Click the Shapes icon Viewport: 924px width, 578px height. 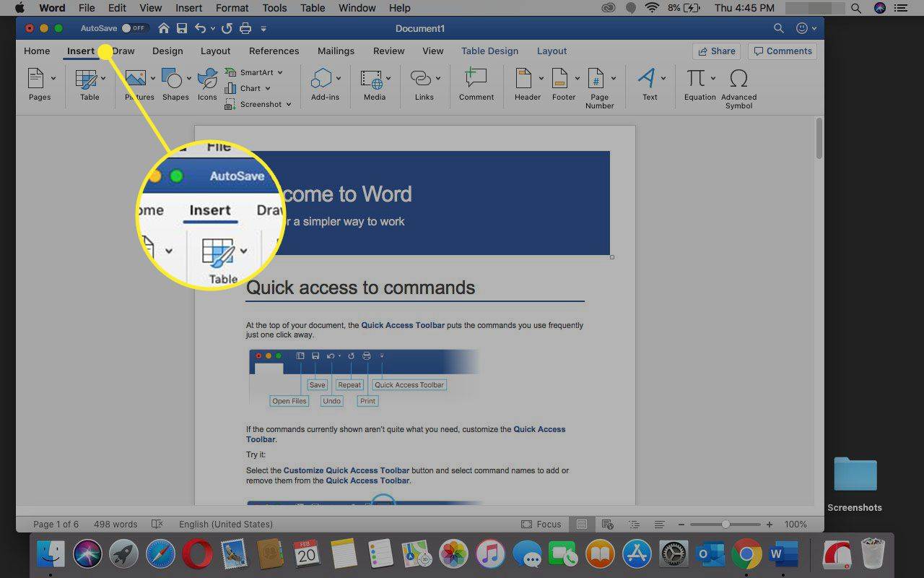pyautogui.click(x=172, y=78)
